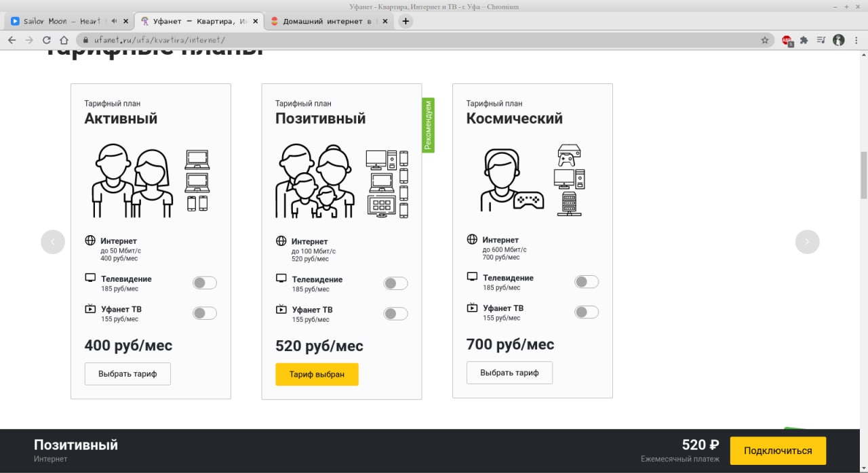868x473 pixels.
Task: Click Выбрать тариф for the Активный plan
Action: coord(127,374)
